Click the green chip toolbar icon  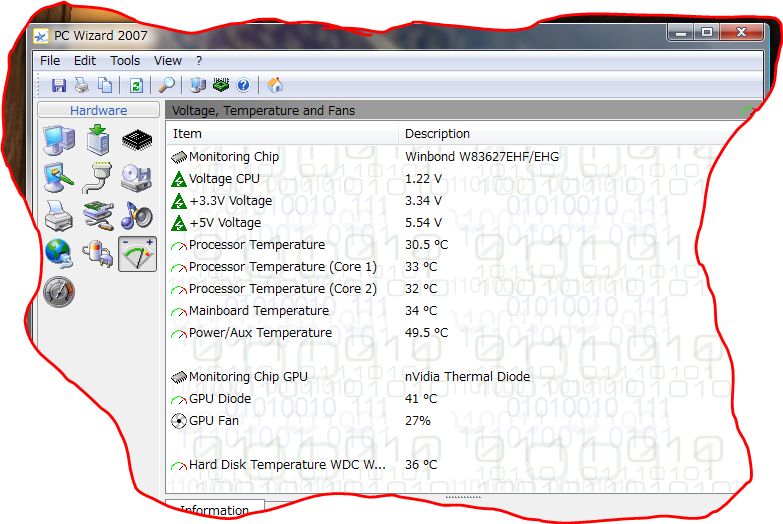221,85
